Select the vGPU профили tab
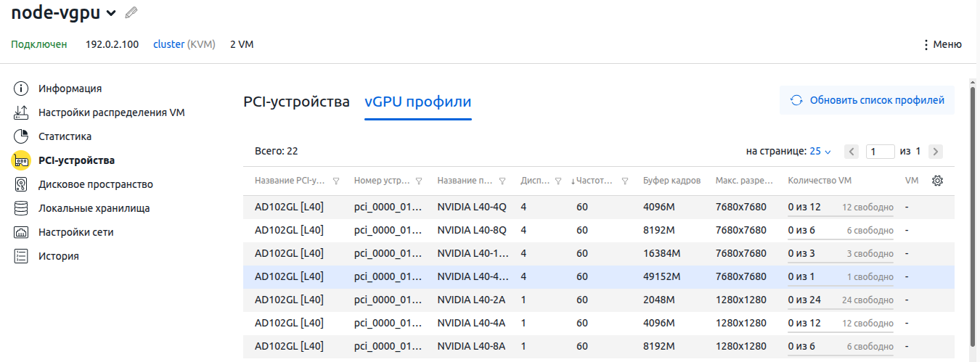The width and height of the screenshot is (980, 362). pyautogui.click(x=417, y=102)
